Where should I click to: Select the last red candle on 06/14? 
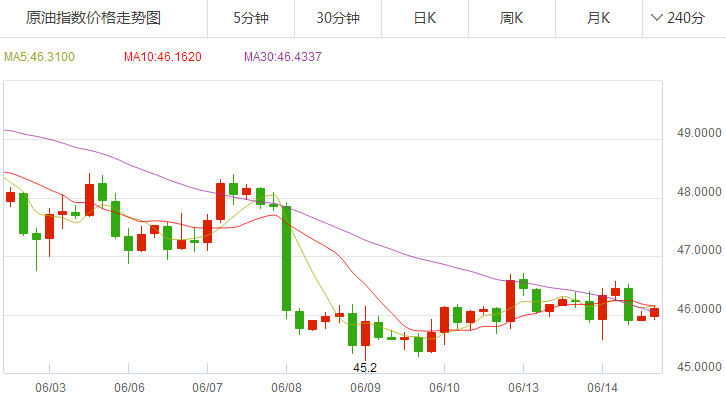click(x=654, y=313)
